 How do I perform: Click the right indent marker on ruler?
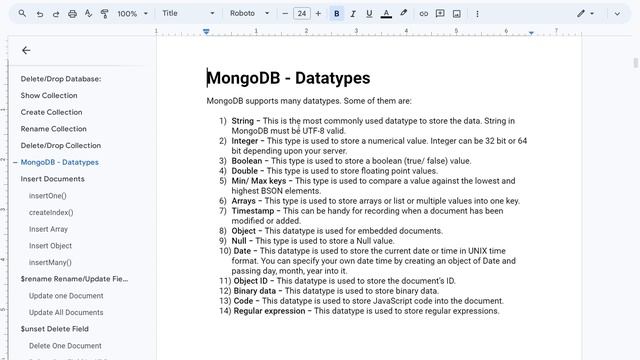(x=531, y=32)
